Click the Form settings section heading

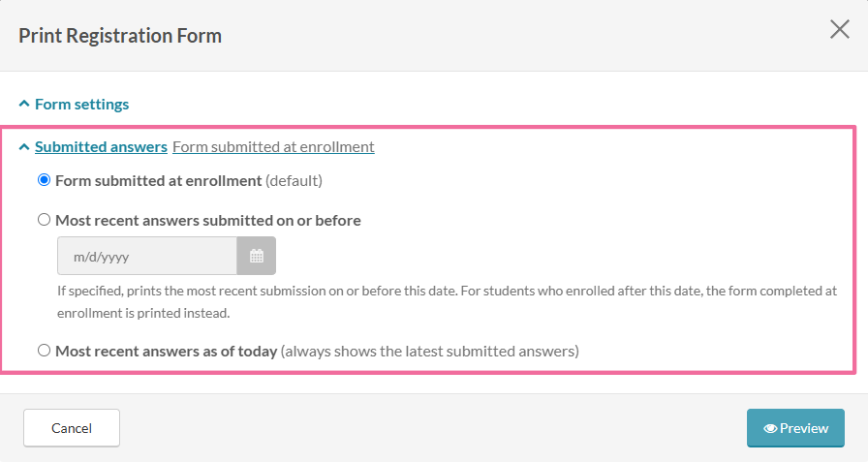click(x=82, y=104)
